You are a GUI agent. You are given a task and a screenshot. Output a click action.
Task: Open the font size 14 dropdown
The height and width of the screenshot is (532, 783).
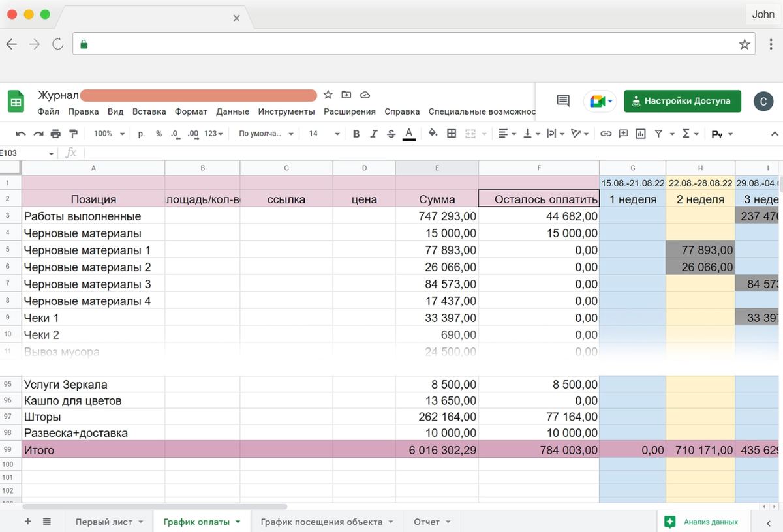pyautogui.click(x=324, y=134)
